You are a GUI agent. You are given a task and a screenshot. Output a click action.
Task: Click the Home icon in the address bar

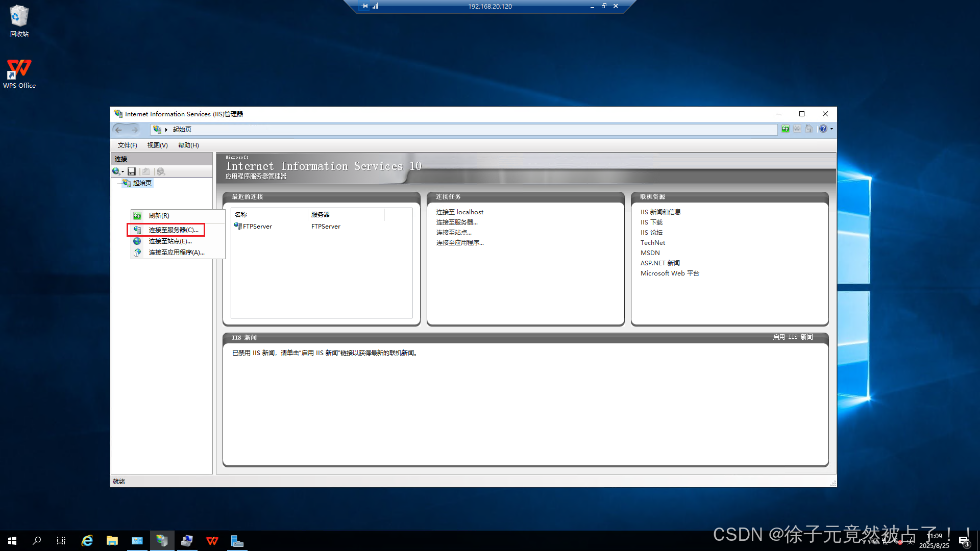(809, 129)
